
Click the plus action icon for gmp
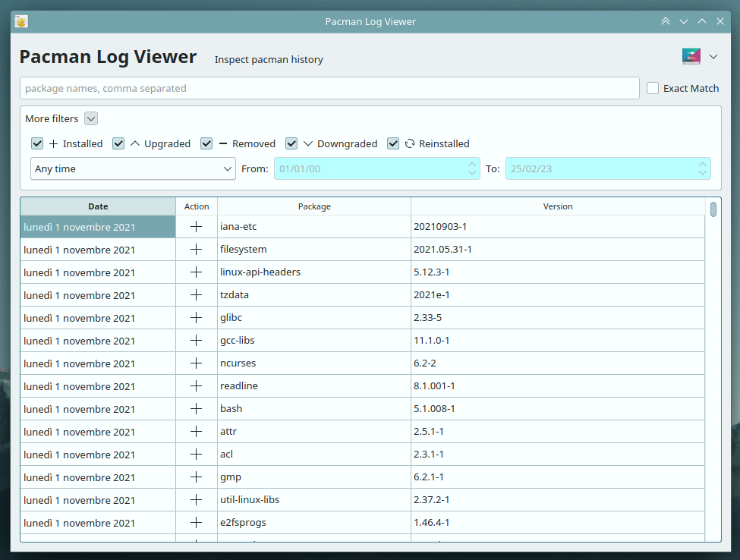click(x=196, y=477)
